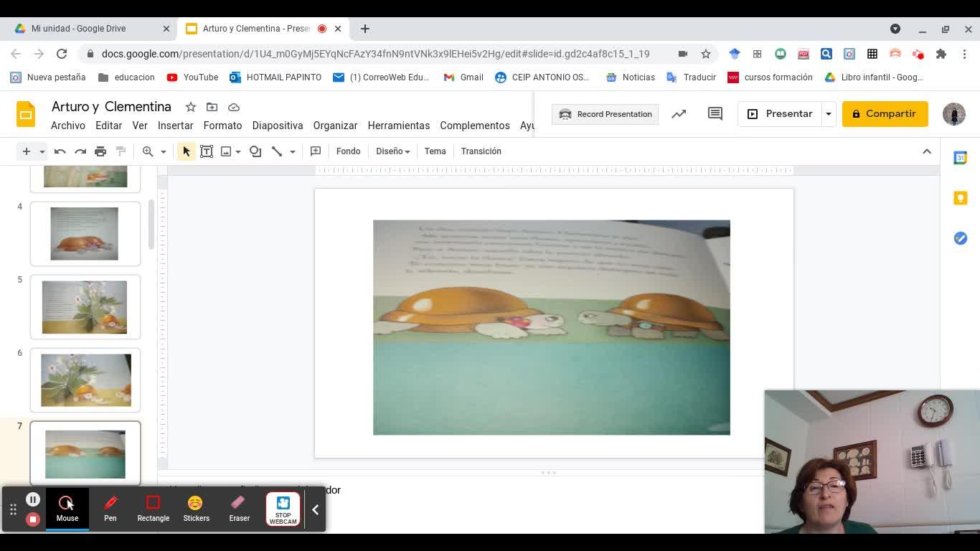Click the print icon
The height and width of the screenshot is (551, 980).
pyautogui.click(x=100, y=151)
